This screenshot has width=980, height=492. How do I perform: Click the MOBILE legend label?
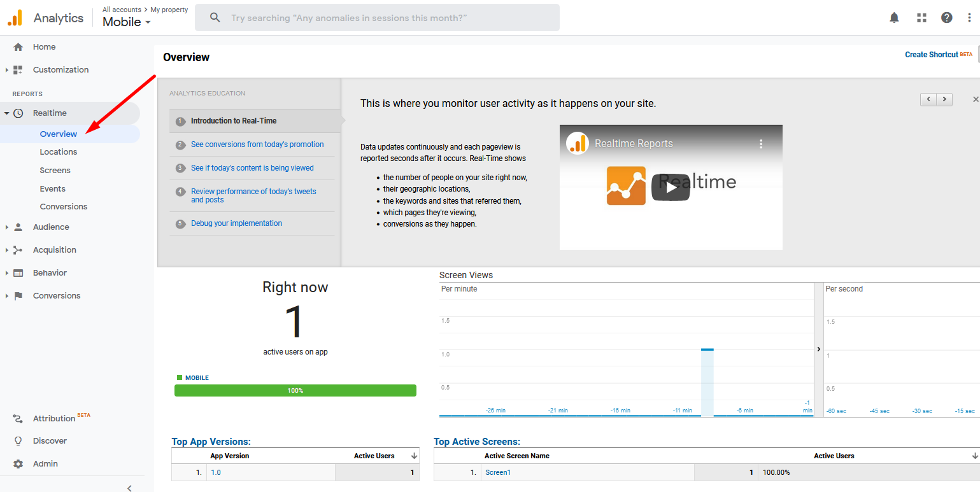(197, 378)
